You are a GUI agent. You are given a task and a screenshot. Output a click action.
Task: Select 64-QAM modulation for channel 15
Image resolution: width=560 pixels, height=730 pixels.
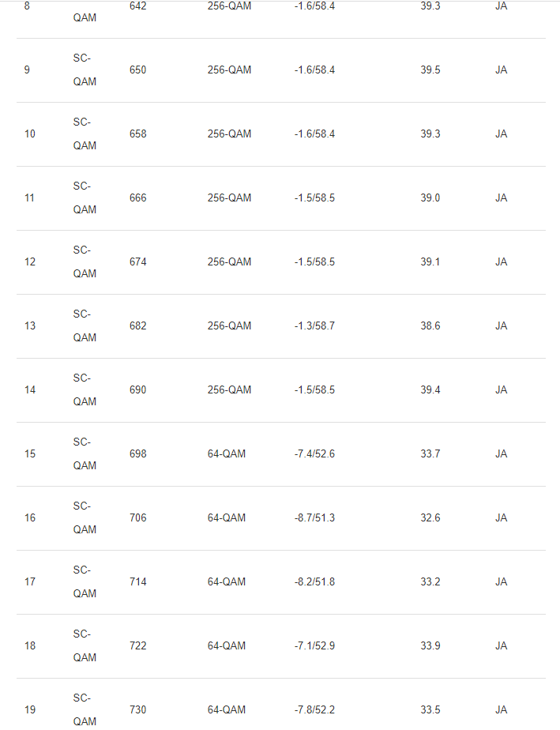[227, 454]
